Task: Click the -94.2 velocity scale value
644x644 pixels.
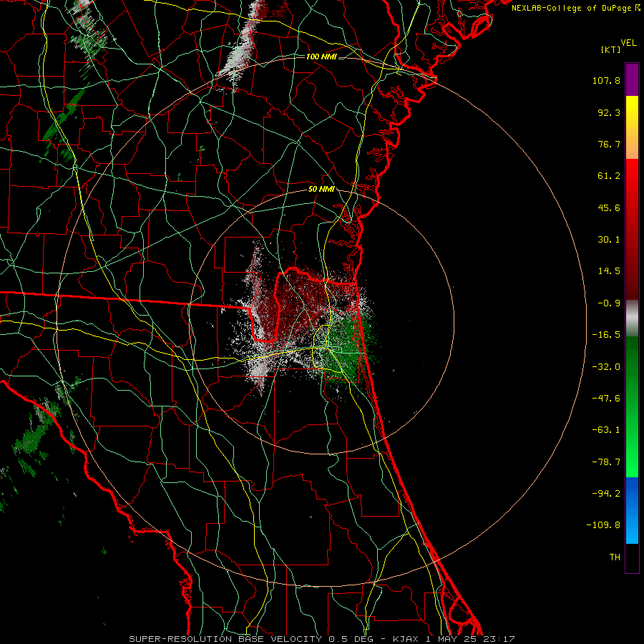Action: pyautogui.click(x=606, y=494)
